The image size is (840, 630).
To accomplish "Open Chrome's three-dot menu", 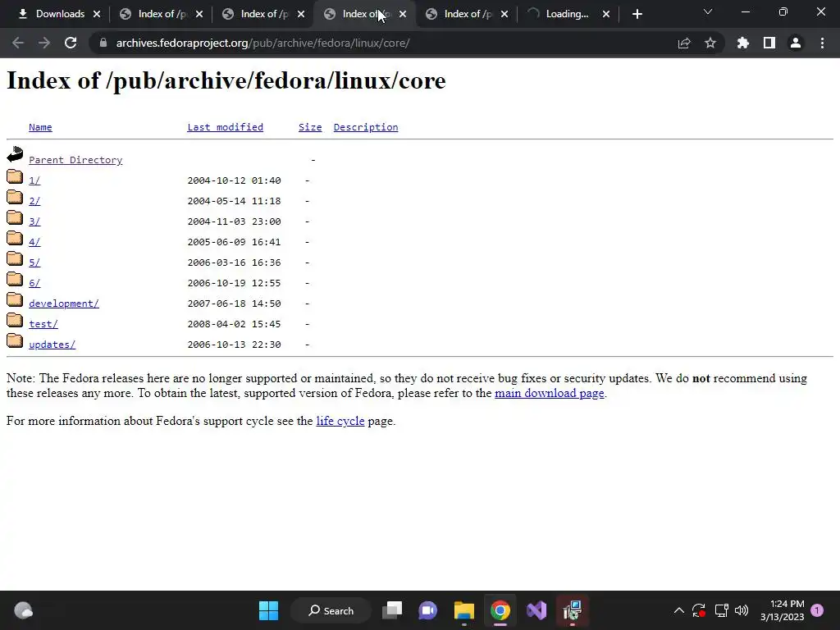I will tap(822, 43).
